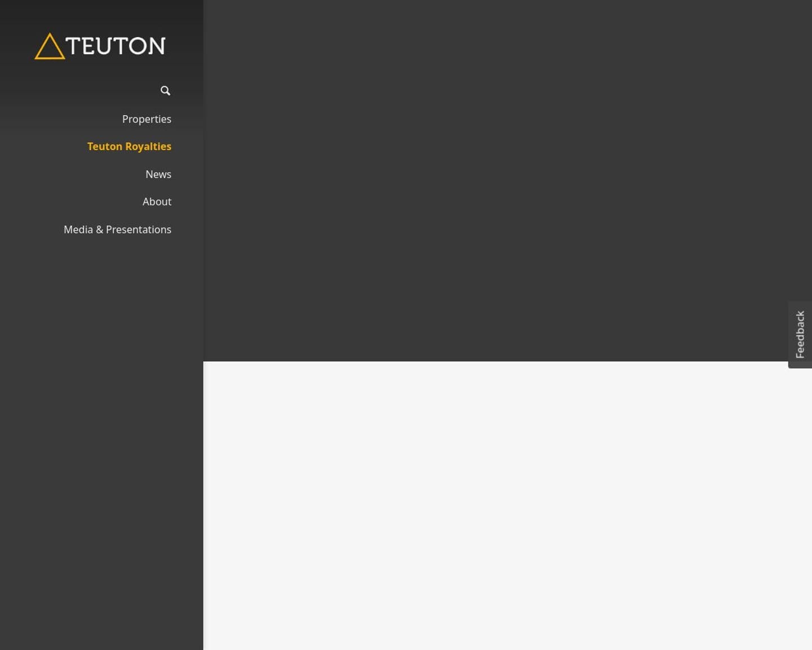Click the yellow triangle logo icon
The height and width of the screenshot is (650, 812).
tap(50, 47)
